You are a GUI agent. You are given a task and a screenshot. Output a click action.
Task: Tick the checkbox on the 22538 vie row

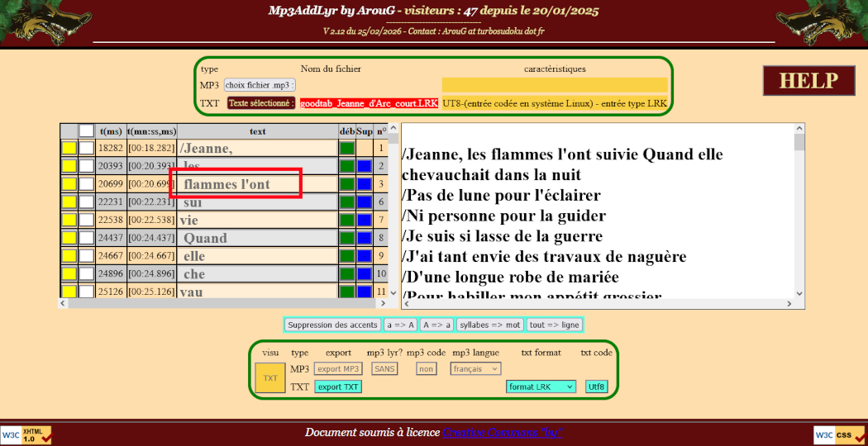pyautogui.click(x=86, y=221)
